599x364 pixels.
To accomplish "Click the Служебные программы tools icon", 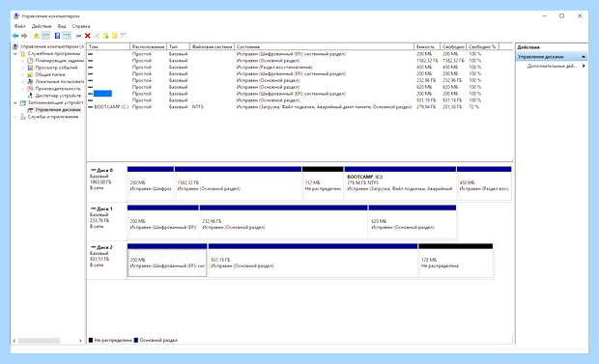I will 23,54.
